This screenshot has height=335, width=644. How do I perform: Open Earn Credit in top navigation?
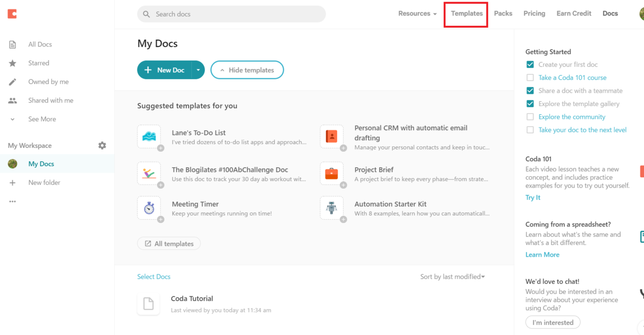pos(574,13)
